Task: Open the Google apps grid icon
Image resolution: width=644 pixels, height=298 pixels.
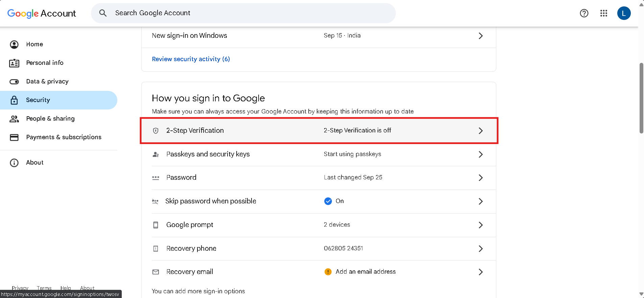Action: tap(604, 13)
